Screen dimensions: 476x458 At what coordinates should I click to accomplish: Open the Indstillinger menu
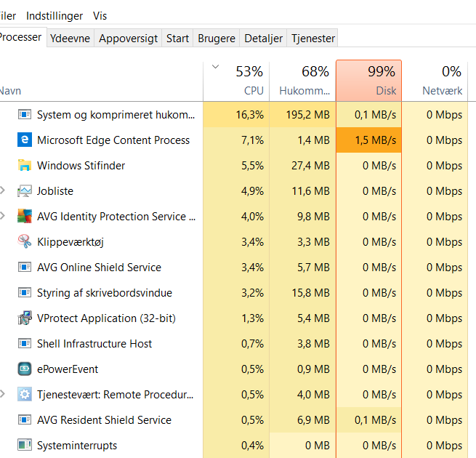[54, 15]
